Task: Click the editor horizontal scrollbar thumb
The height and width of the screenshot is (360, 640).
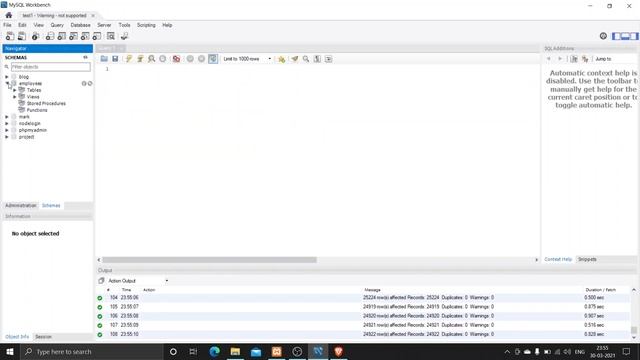Action: pos(209,260)
